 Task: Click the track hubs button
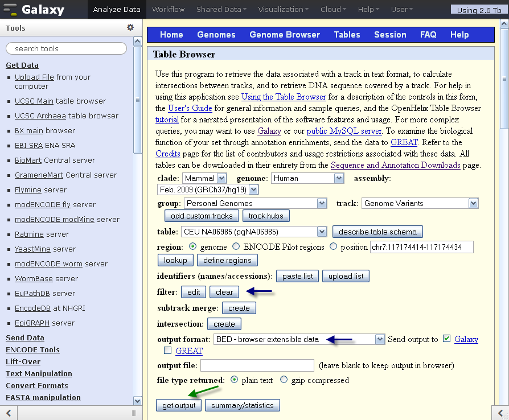click(266, 216)
